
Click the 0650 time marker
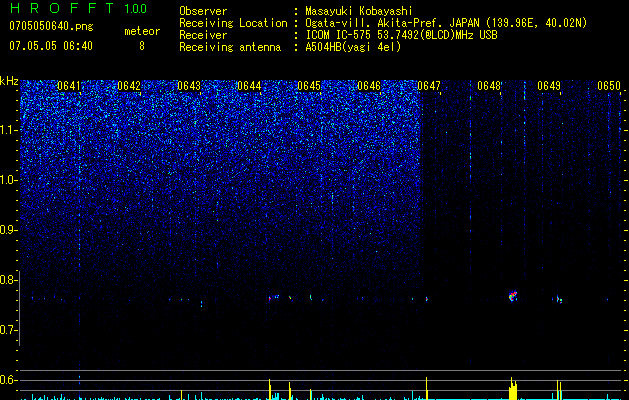[x=609, y=86]
